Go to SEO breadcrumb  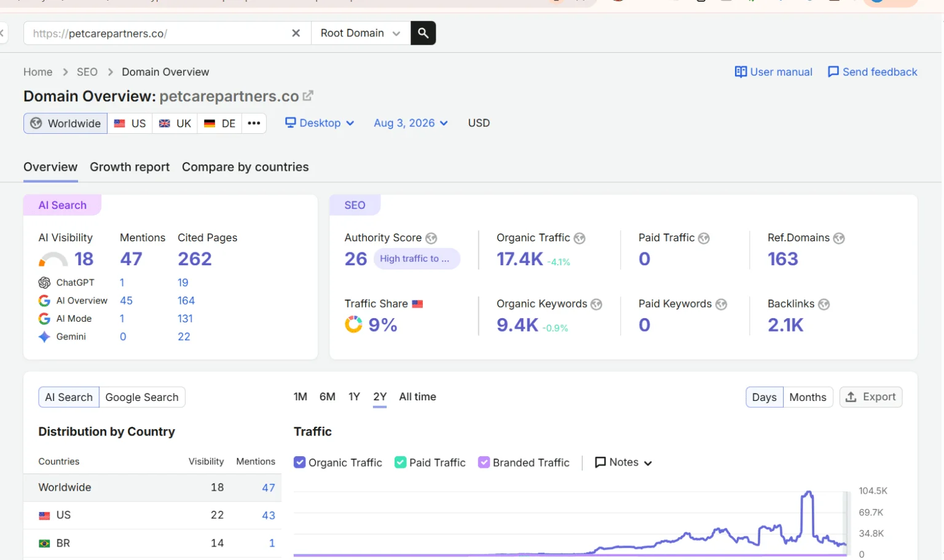[x=87, y=72]
